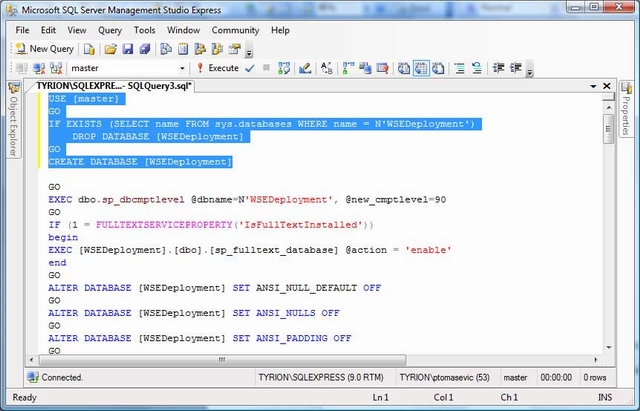Click 'TYRION\ptomasevic (53)' in status bar
The image size is (640, 411).
(x=444, y=378)
